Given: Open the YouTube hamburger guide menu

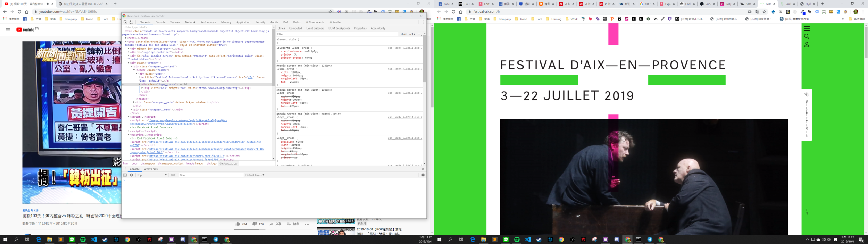Looking at the screenshot, I should tap(8, 30).
